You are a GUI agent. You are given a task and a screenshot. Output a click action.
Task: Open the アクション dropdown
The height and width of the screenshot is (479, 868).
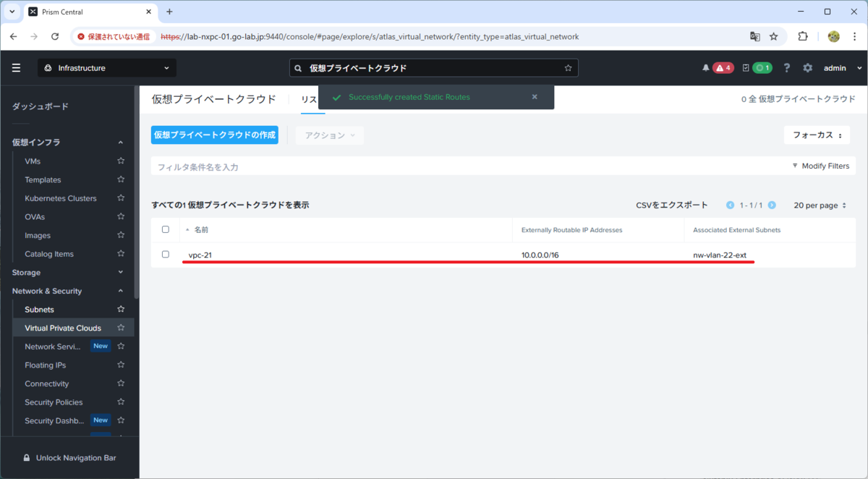click(330, 135)
